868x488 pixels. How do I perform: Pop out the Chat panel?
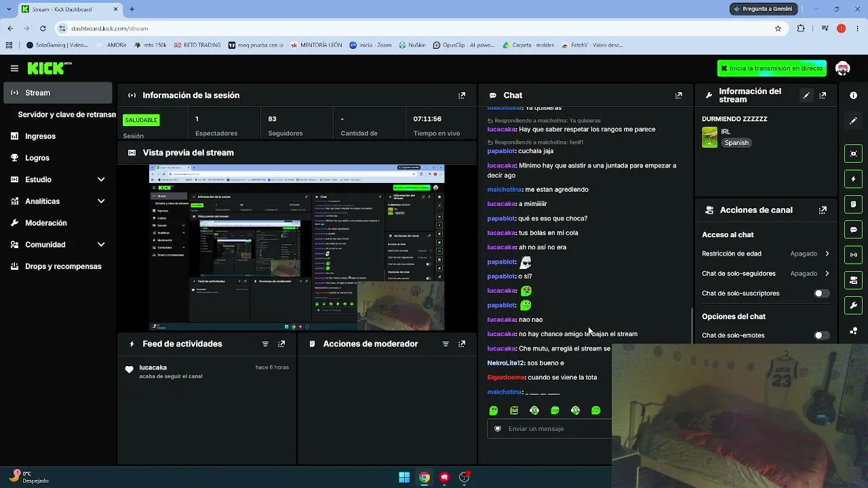pyautogui.click(x=678, y=96)
